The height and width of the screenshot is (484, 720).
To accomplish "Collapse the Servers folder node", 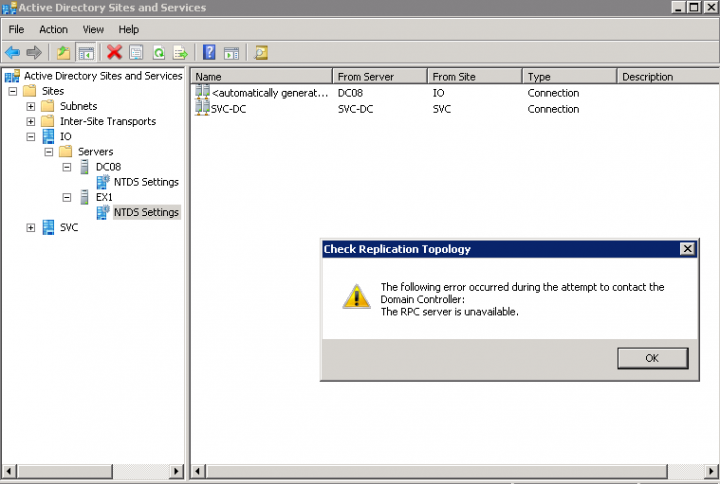I will 49,152.
